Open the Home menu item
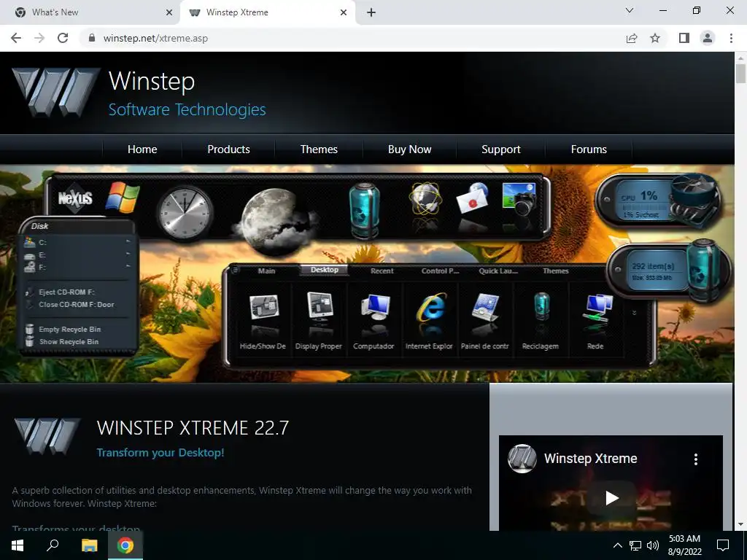 coord(142,149)
